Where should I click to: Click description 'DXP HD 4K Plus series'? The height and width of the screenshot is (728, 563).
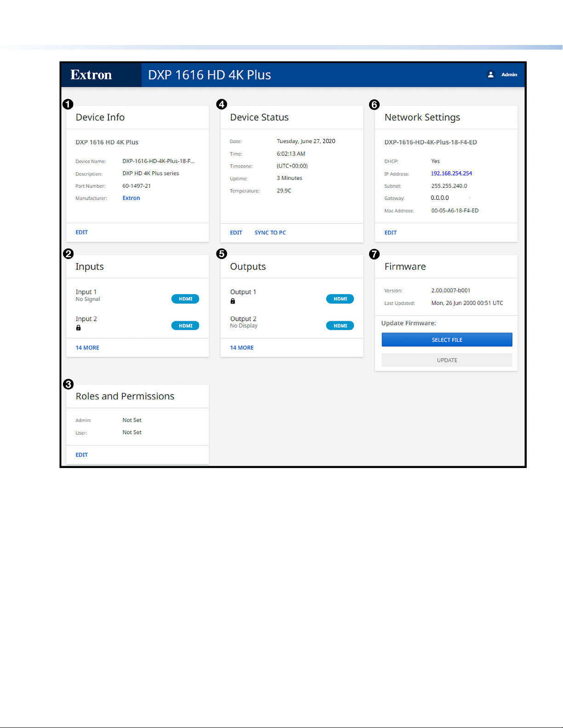point(151,174)
